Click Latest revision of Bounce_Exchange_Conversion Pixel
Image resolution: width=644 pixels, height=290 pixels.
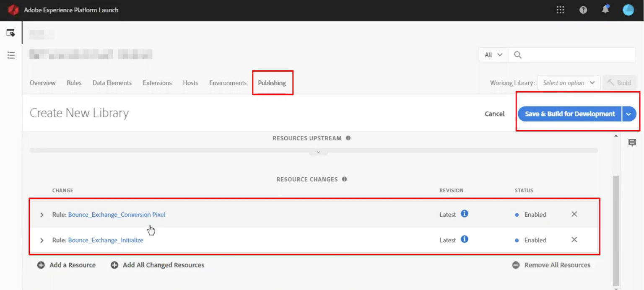pyautogui.click(x=448, y=215)
